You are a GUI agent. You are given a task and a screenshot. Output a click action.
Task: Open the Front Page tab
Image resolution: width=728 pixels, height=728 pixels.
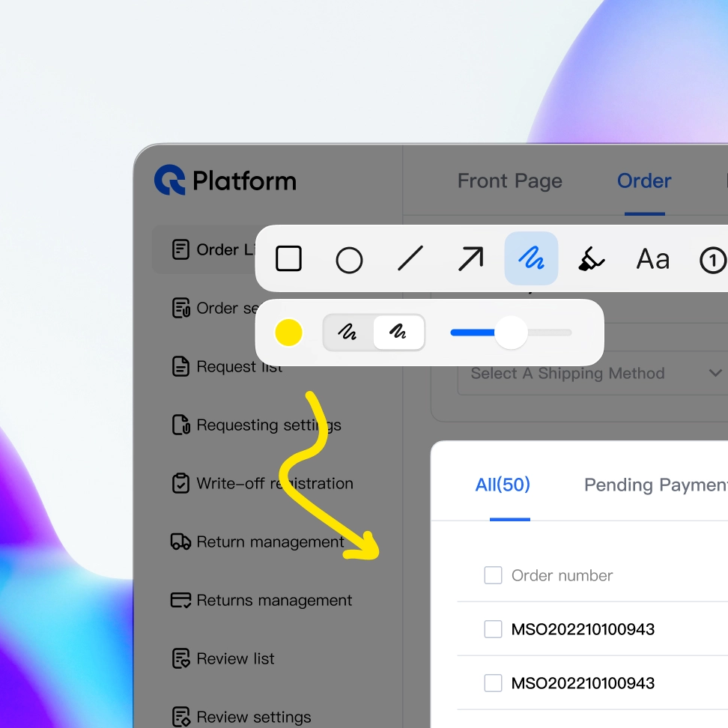pyautogui.click(x=510, y=181)
